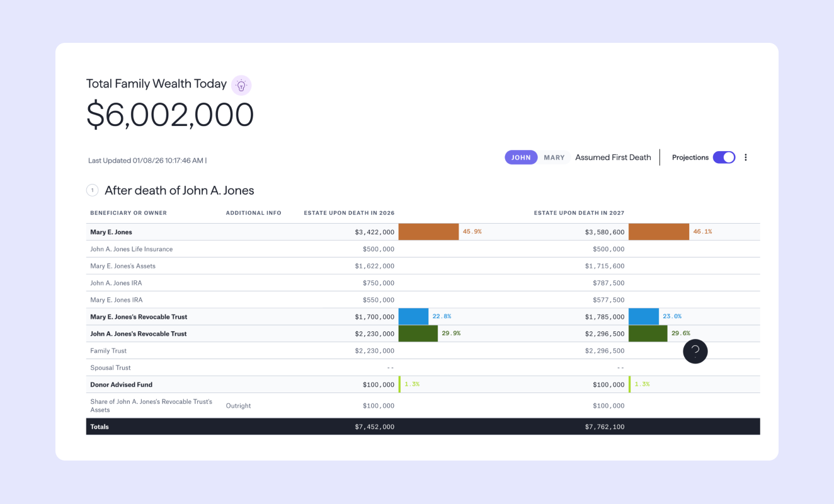Click the Total Family Wealth Today heading
Image resolution: width=834 pixels, height=504 pixels.
click(156, 84)
